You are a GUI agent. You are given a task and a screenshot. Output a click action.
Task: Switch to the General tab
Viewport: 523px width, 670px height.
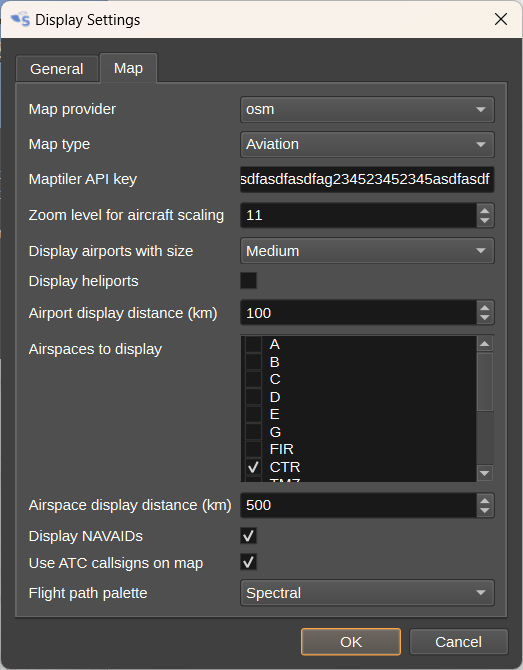[x=57, y=69]
